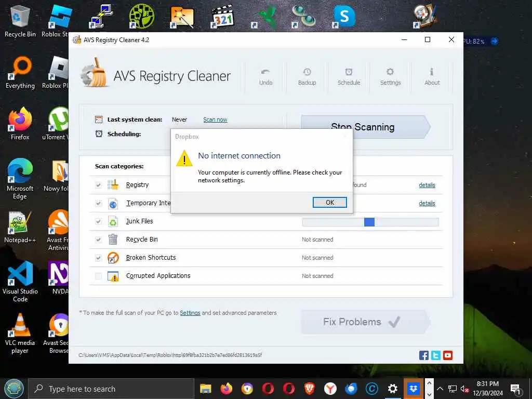The height and width of the screenshot is (399, 532).
Task: Click the Scan now link
Action: (215, 119)
